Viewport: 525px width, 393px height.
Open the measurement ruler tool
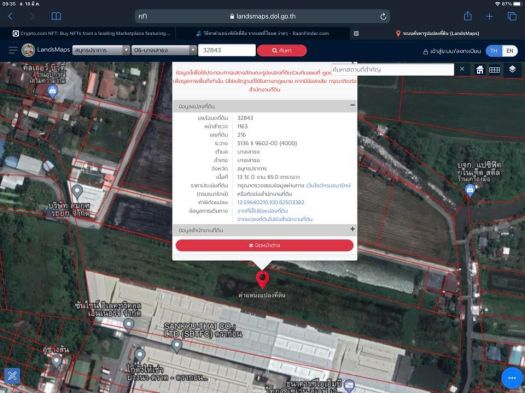point(495,70)
